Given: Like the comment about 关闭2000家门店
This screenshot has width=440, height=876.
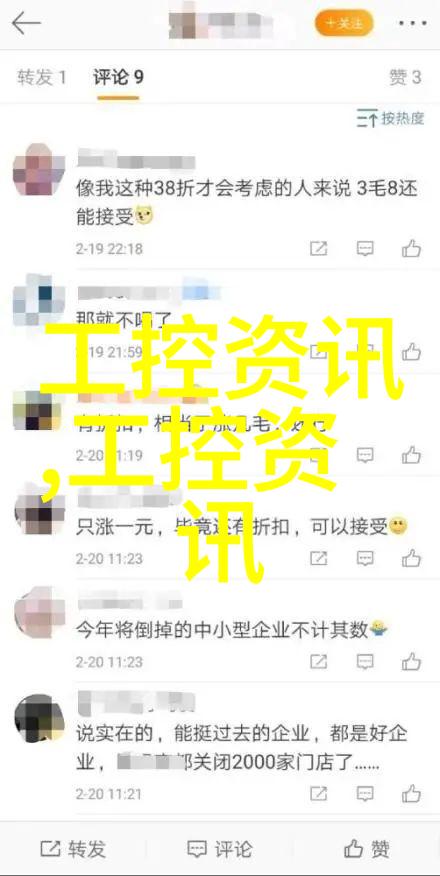Looking at the screenshot, I should tap(412, 794).
